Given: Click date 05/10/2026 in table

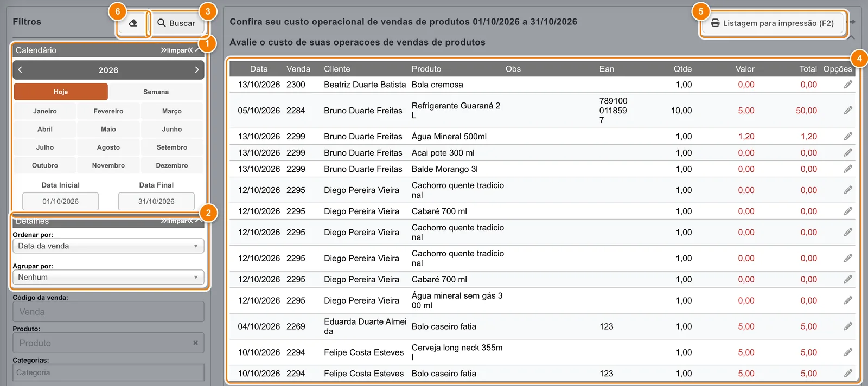Looking at the screenshot, I should coord(259,111).
